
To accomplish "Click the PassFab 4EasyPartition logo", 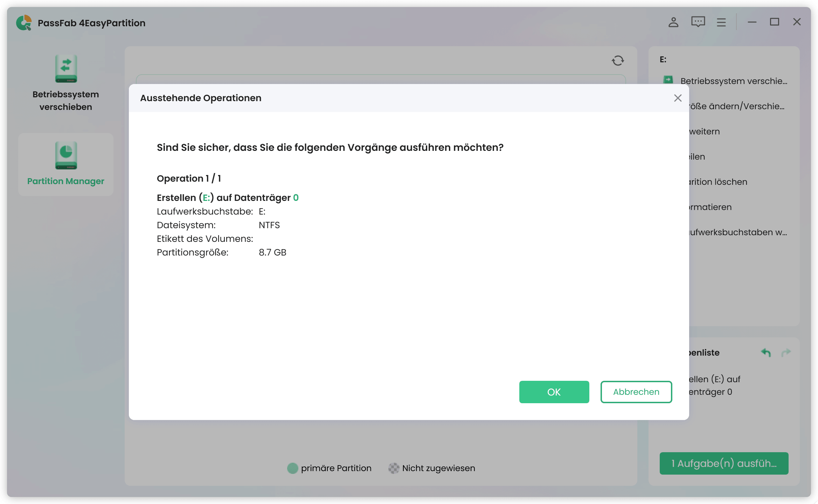I will click(24, 23).
